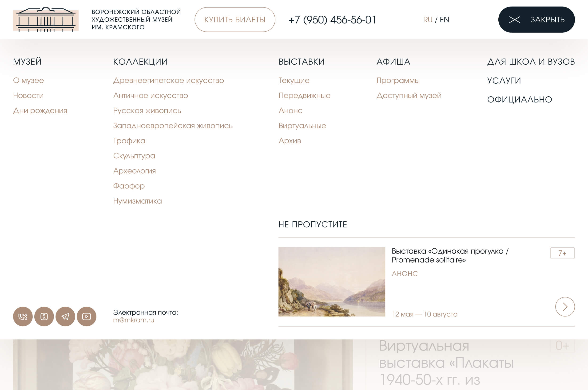Close the menu with Закрыть button
The height and width of the screenshot is (390, 588).
(x=536, y=20)
